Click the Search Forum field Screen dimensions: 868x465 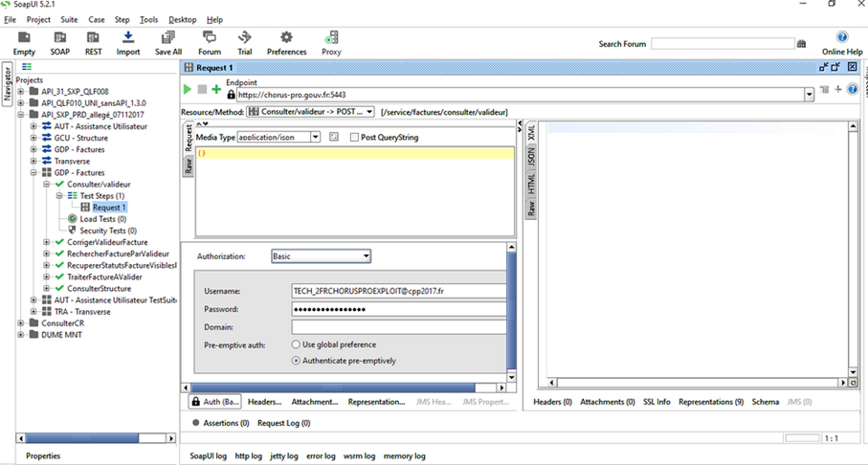coord(723,44)
